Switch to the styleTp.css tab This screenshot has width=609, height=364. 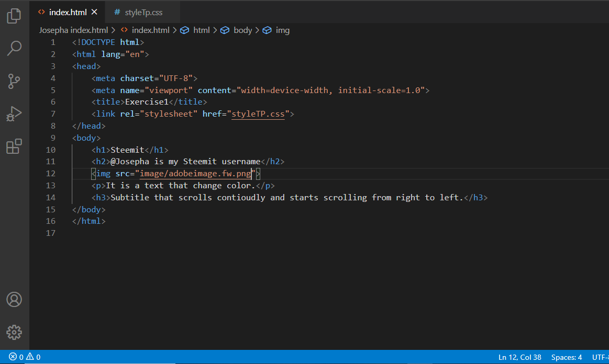pos(143,13)
